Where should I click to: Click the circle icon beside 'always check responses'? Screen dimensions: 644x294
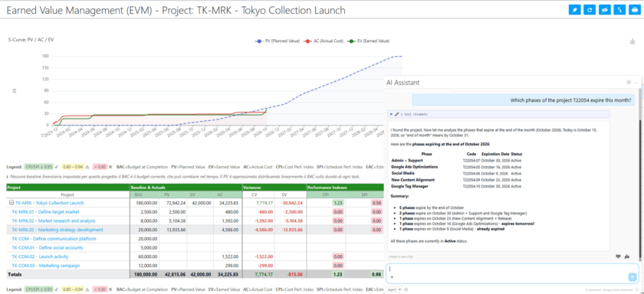637,289
